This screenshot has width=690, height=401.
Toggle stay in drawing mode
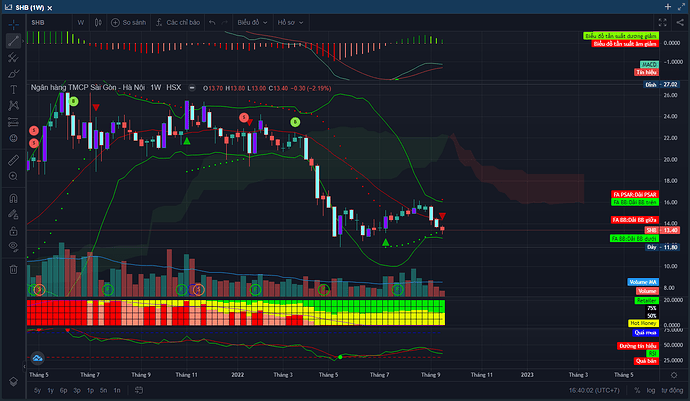click(x=13, y=215)
